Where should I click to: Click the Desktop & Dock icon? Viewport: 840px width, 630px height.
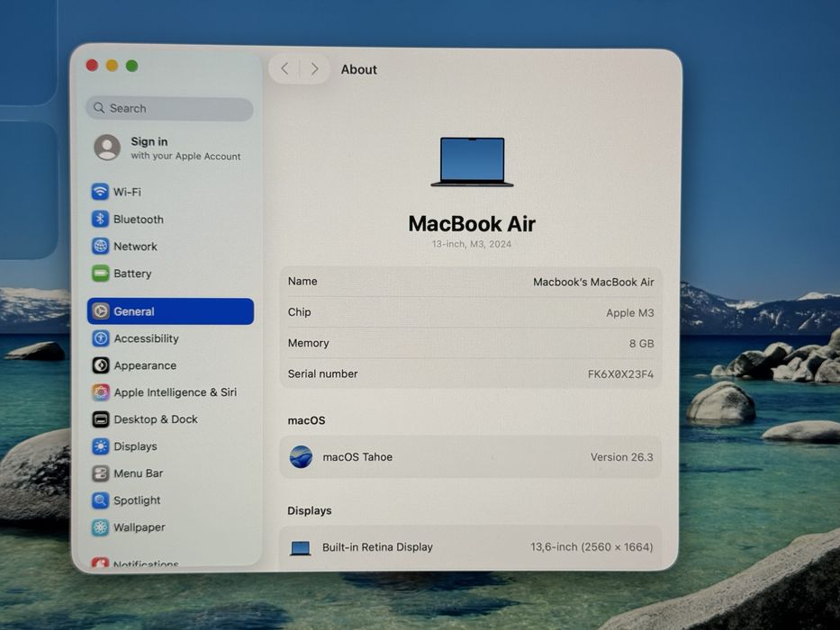(x=100, y=418)
